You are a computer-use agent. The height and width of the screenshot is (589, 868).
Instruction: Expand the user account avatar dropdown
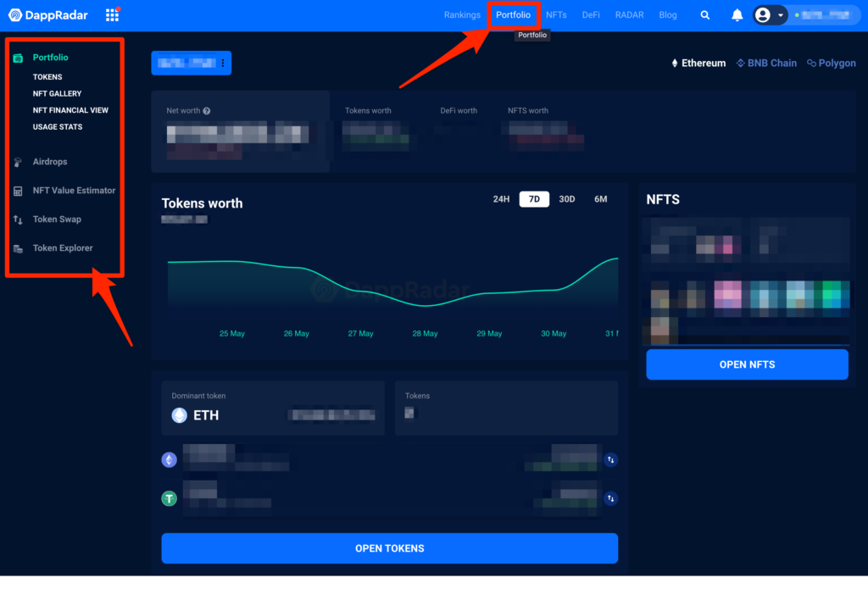coord(770,15)
